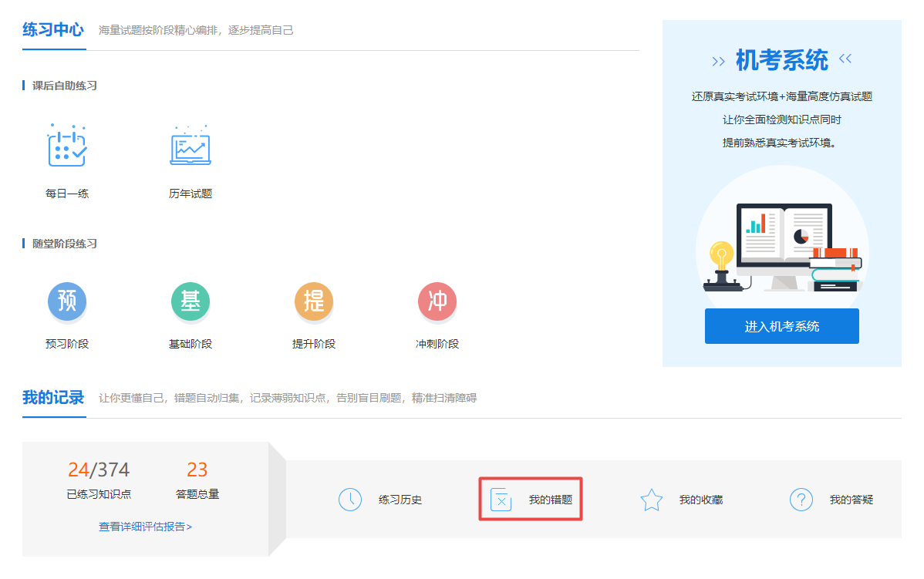924x579 pixels.
Task: Select the 提升阶段 improvement stage icon
Action: coord(314,301)
